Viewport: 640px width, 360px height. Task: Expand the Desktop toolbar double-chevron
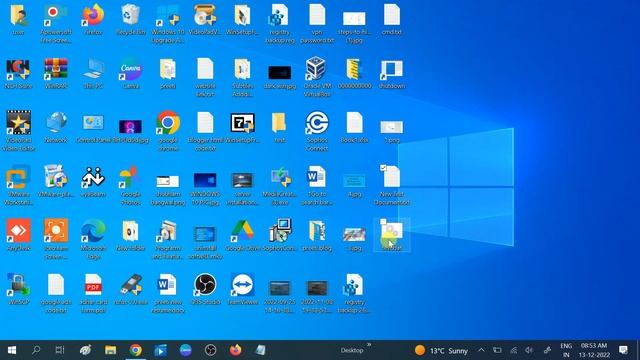click(x=369, y=345)
